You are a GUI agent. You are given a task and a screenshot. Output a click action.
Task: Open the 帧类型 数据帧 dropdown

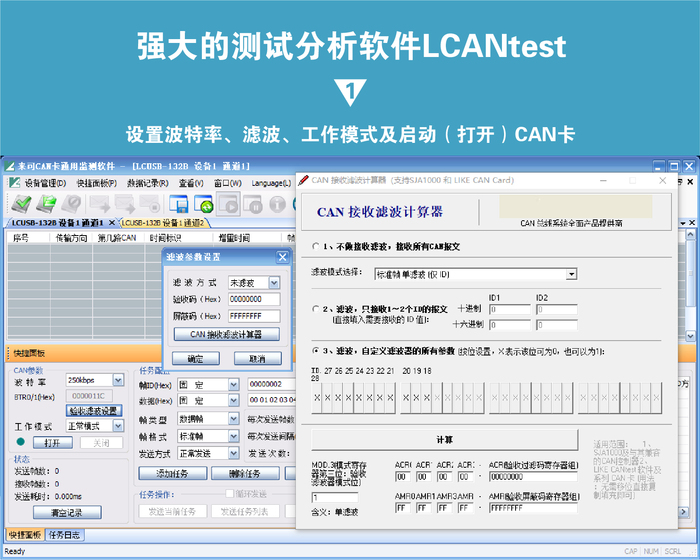pyautogui.click(x=233, y=418)
